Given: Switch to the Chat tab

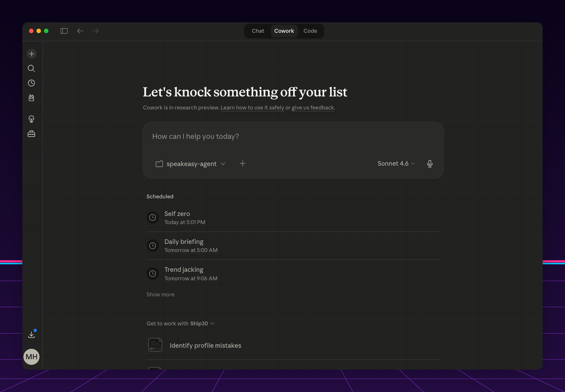Looking at the screenshot, I should (258, 31).
